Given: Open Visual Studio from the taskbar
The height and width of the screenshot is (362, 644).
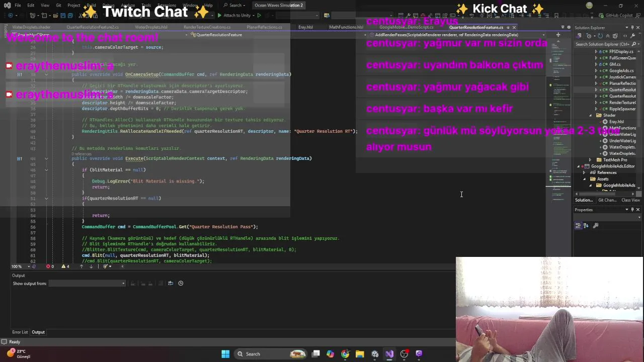Looking at the screenshot, I should tap(389, 354).
